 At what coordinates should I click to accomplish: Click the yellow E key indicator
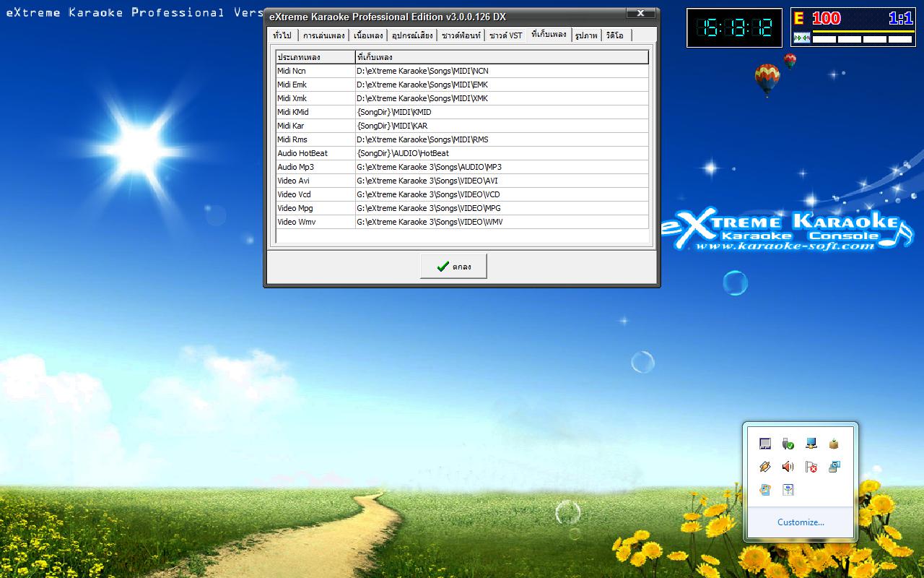799,19
